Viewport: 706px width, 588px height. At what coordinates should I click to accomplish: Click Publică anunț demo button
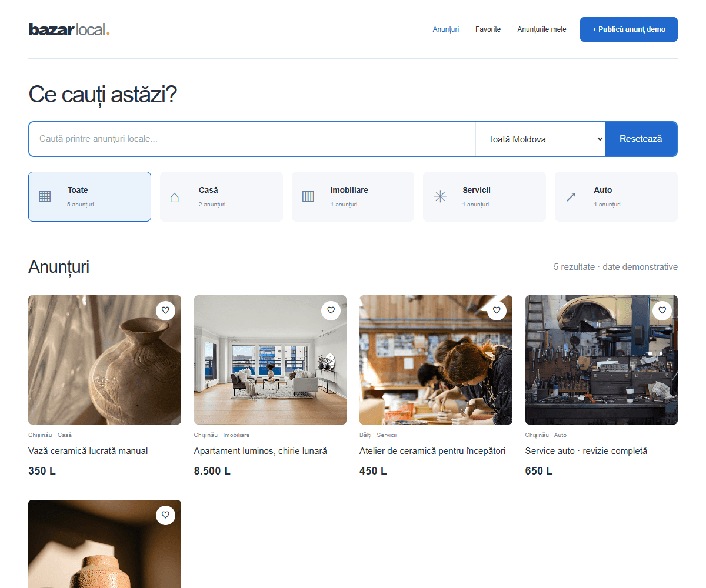click(x=629, y=29)
